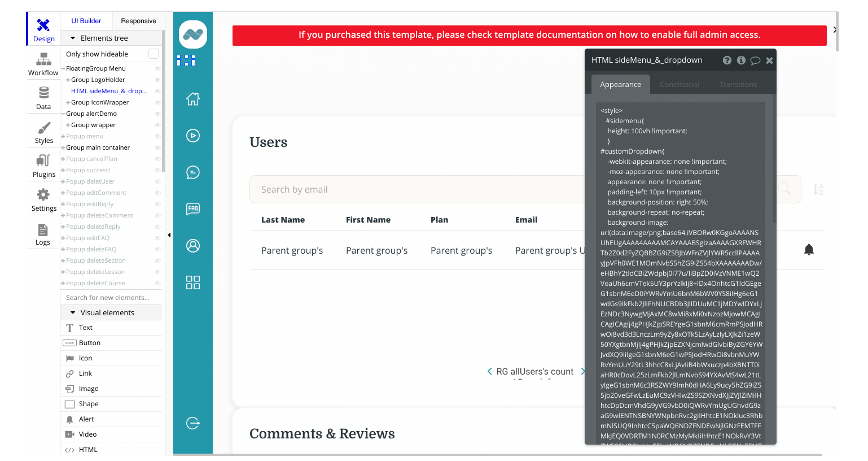Open comments bubble in HTML editor header
Image resolution: width=868 pixels, height=461 pixels.
[755, 60]
